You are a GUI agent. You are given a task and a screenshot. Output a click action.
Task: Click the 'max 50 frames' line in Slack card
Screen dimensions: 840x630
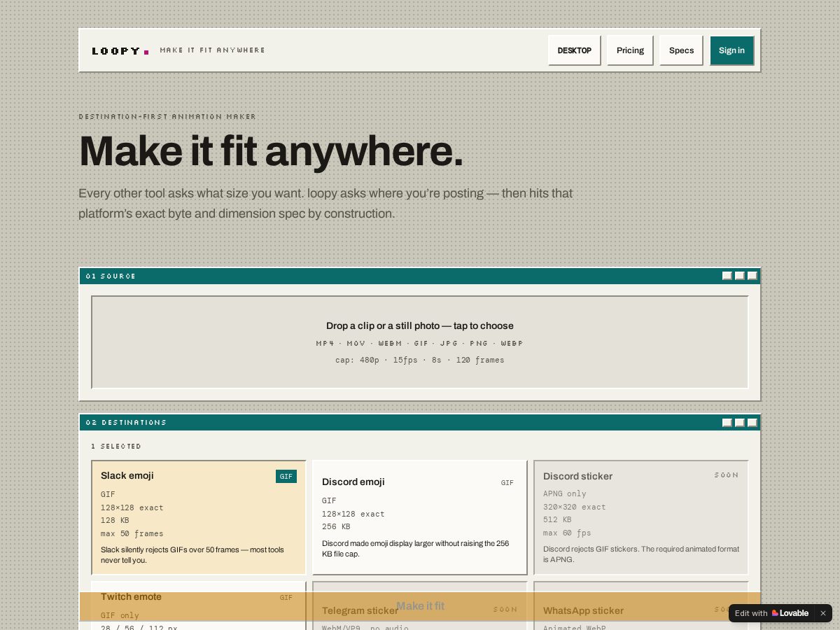pos(132,533)
